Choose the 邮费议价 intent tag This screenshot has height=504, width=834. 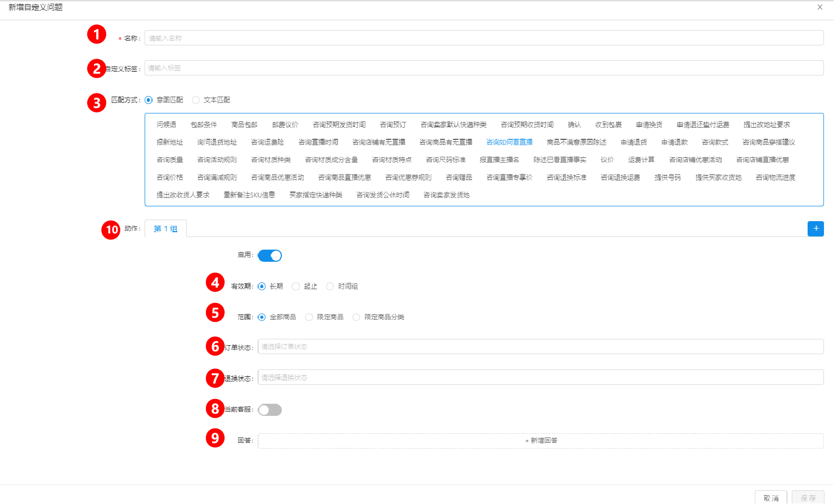pyautogui.click(x=286, y=125)
